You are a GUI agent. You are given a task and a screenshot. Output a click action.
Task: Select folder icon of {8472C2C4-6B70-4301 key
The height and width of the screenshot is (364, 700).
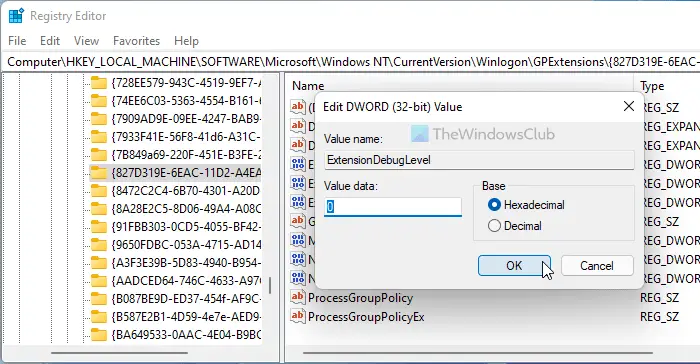(99, 191)
